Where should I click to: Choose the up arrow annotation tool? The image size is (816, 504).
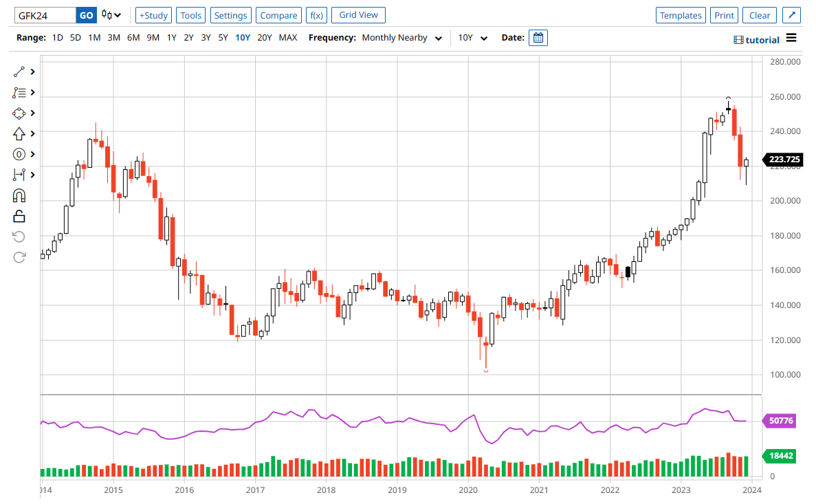pos(19,134)
